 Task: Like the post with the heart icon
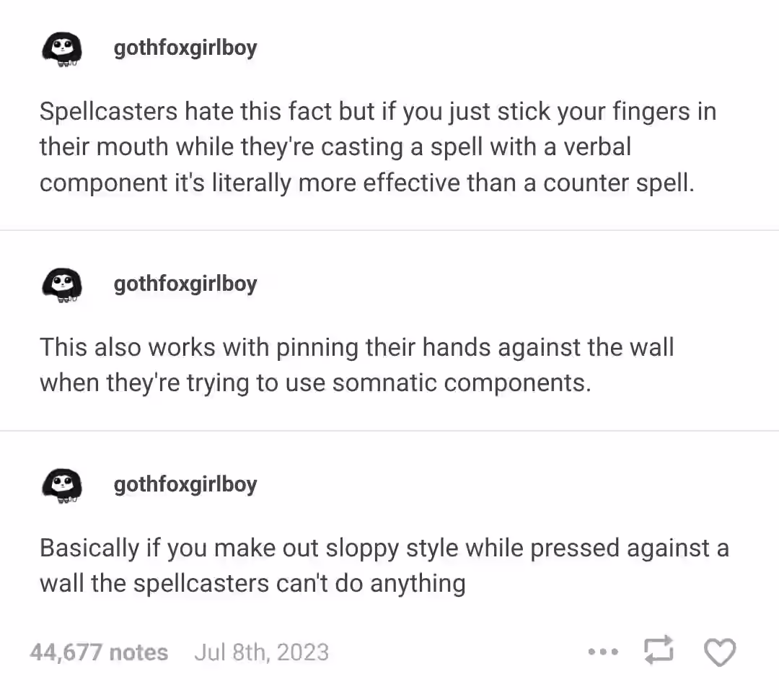point(720,652)
